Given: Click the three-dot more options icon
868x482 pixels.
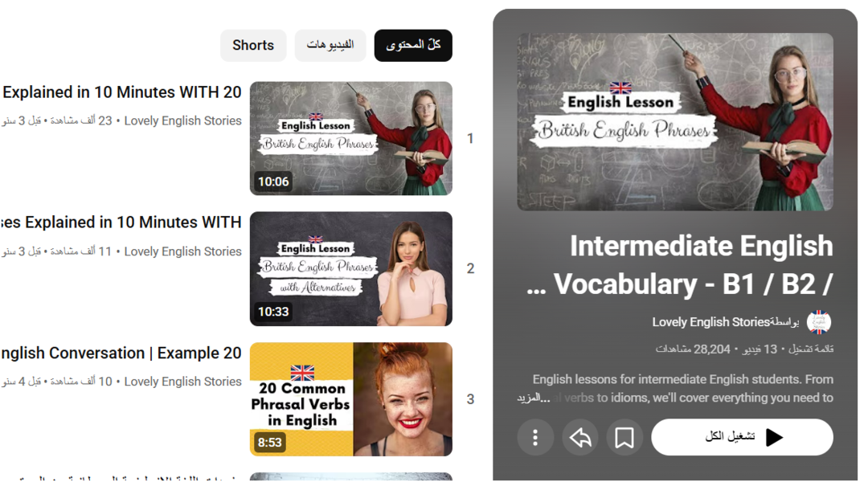Looking at the screenshot, I should [535, 437].
